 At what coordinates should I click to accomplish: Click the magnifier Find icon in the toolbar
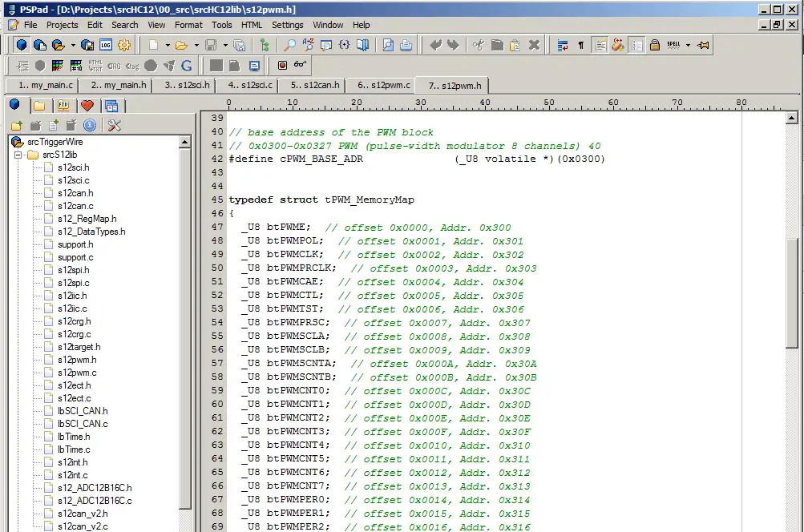(289, 46)
